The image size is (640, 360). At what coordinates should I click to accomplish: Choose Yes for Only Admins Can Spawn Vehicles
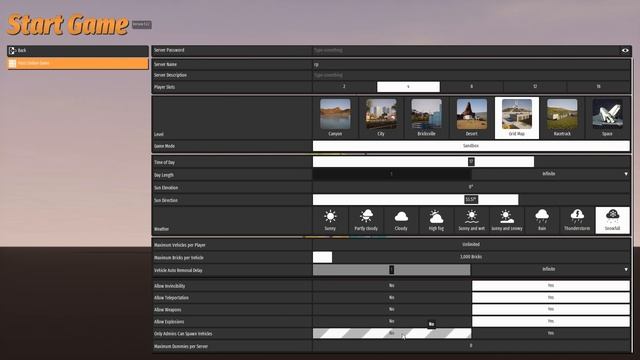pos(551,333)
